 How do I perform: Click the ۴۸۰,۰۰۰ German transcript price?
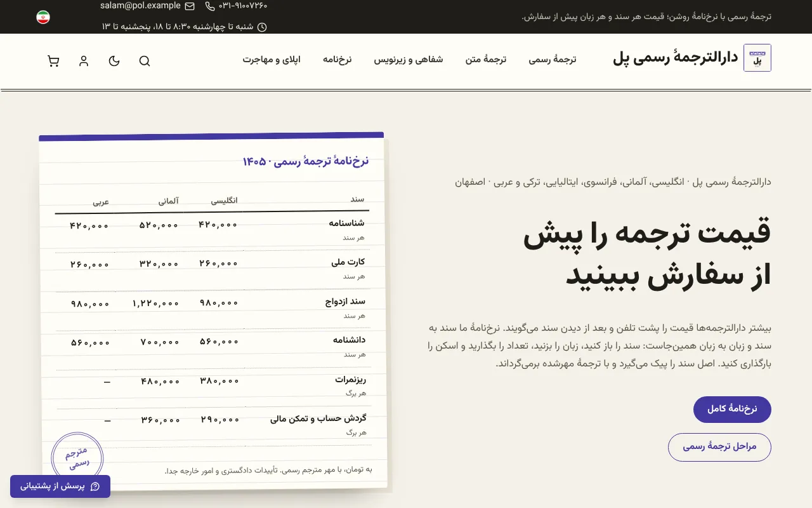[x=160, y=382]
